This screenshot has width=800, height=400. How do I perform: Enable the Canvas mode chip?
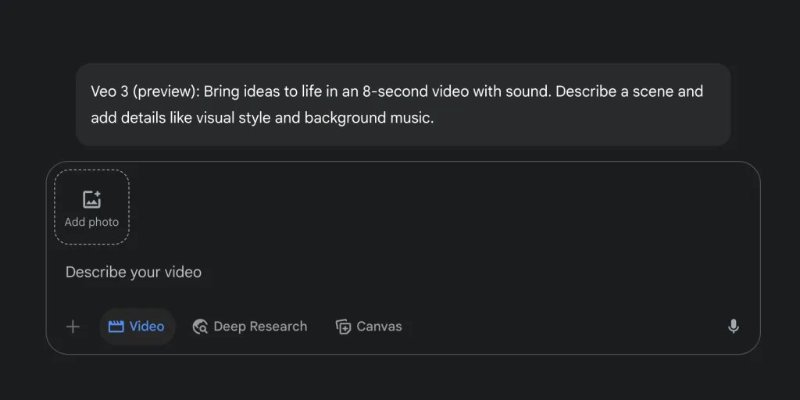(x=368, y=326)
